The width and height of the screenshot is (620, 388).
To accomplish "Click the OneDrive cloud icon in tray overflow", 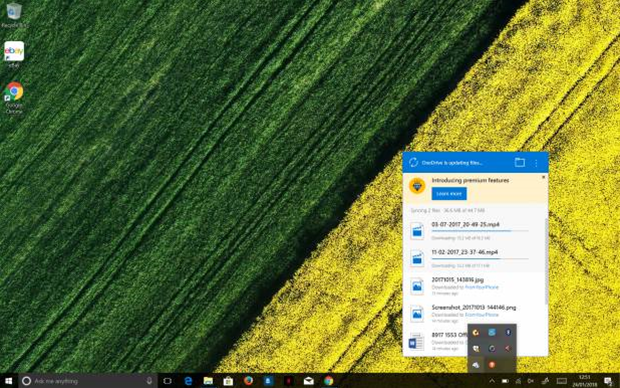I will [476, 365].
